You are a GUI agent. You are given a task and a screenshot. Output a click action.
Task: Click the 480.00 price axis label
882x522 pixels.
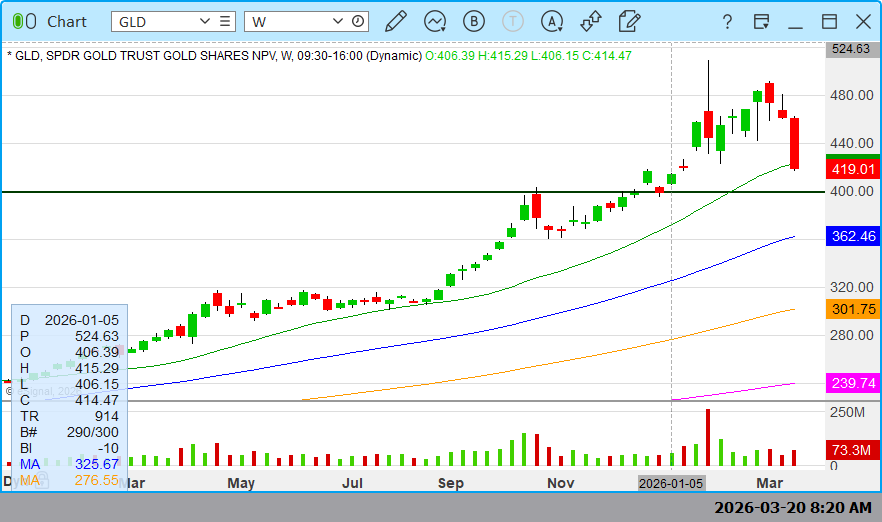pos(852,95)
